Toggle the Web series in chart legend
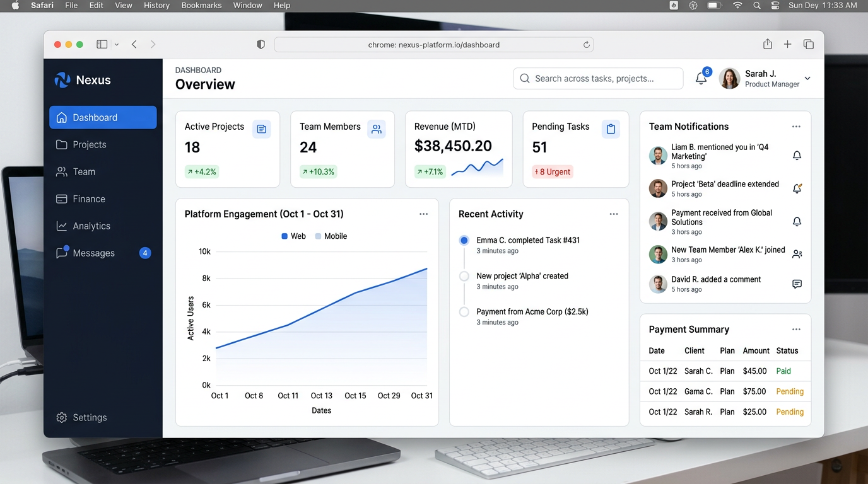The image size is (868, 484). coord(293,236)
